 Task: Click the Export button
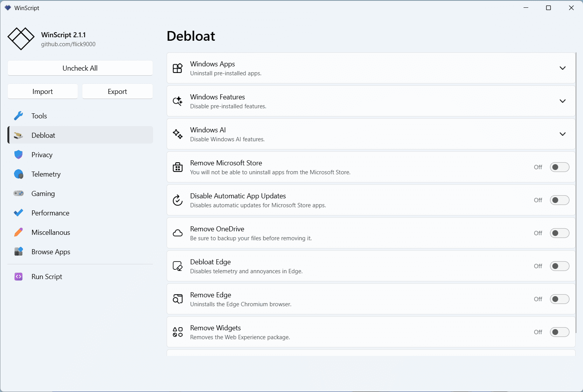(x=117, y=92)
